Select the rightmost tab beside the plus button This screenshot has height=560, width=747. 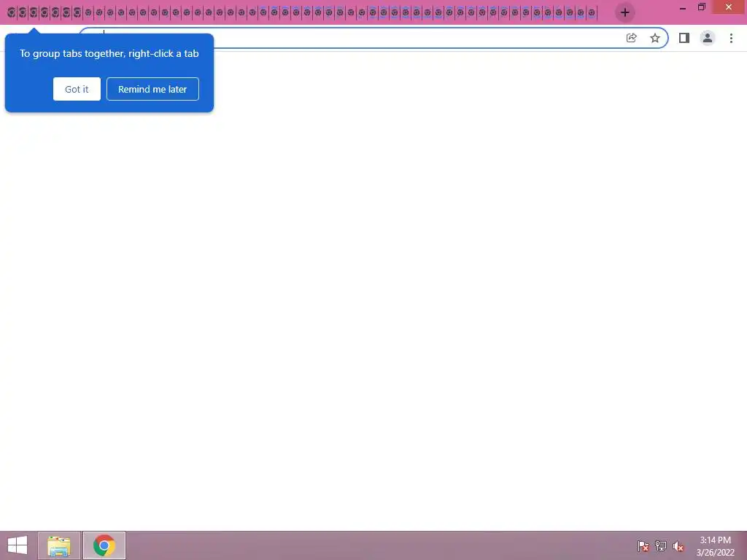pyautogui.click(x=592, y=13)
